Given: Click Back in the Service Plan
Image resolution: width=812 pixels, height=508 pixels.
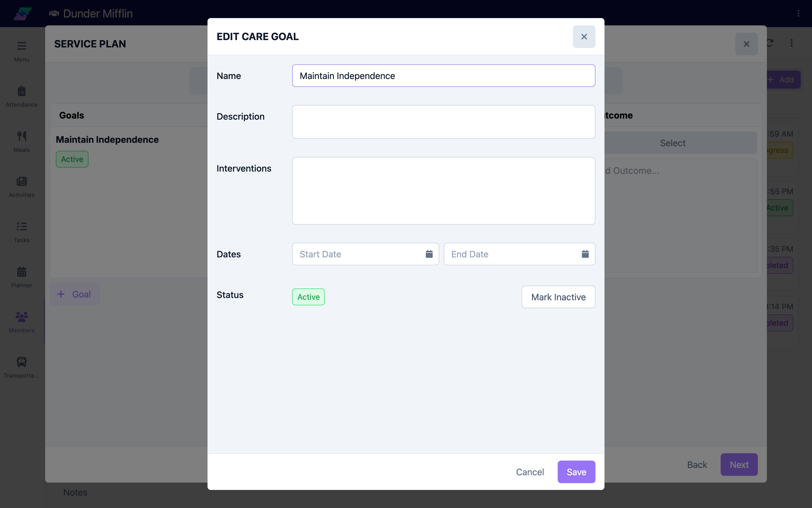Looking at the screenshot, I should pos(697,464).
